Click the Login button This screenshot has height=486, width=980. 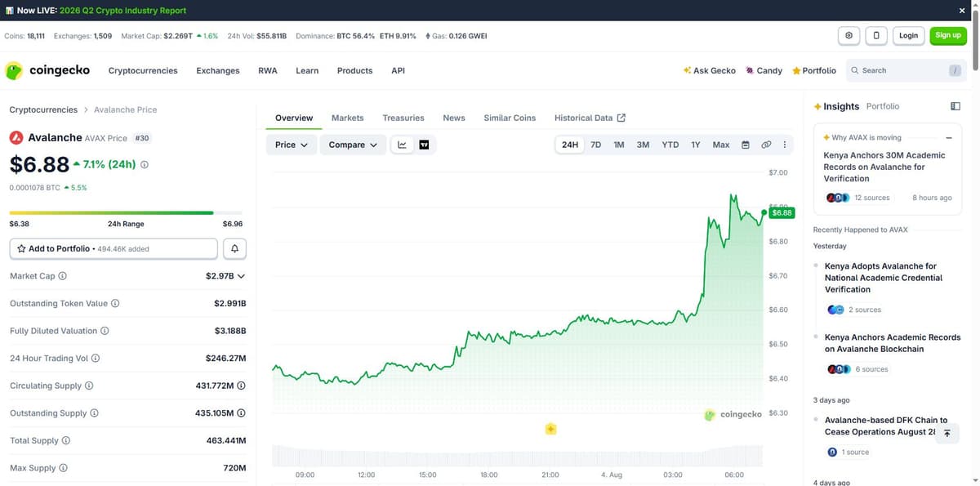[x=908, y=35]
